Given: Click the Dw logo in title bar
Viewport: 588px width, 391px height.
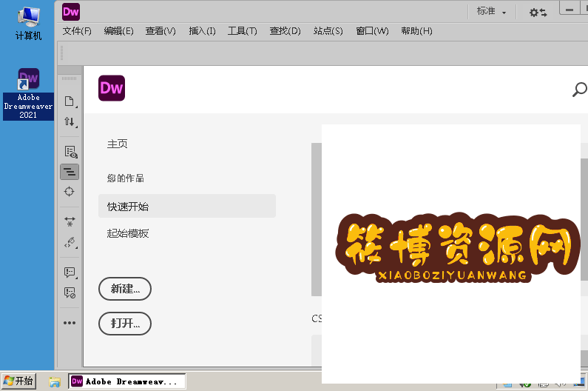Looking at the screenshot, I should click(x=71, y=12).
